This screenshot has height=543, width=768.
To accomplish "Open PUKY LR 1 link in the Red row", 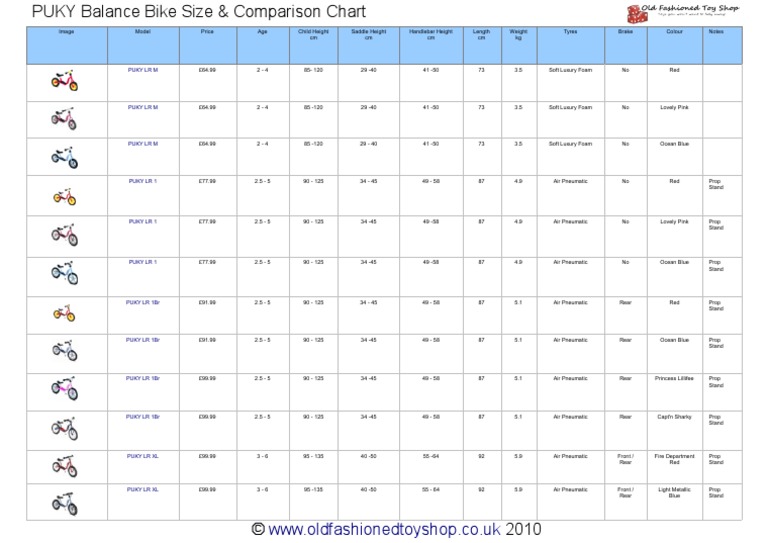I will point(143,181).
